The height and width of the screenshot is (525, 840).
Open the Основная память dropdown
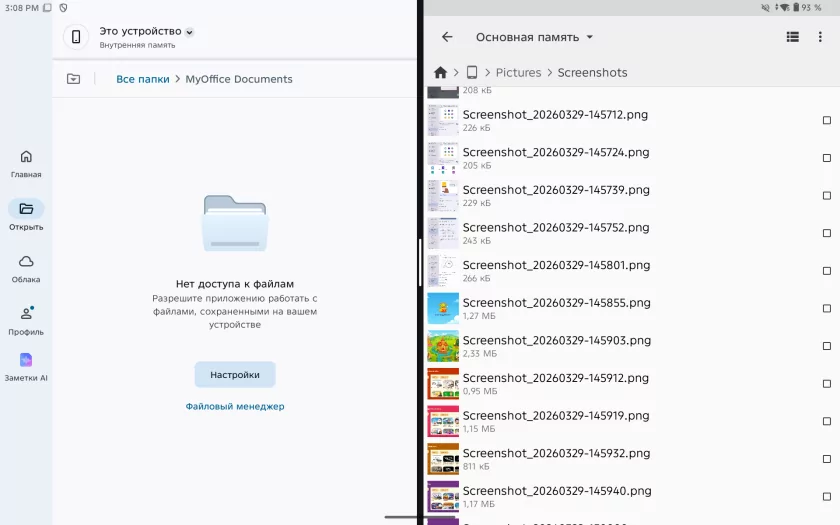[534, 37]
